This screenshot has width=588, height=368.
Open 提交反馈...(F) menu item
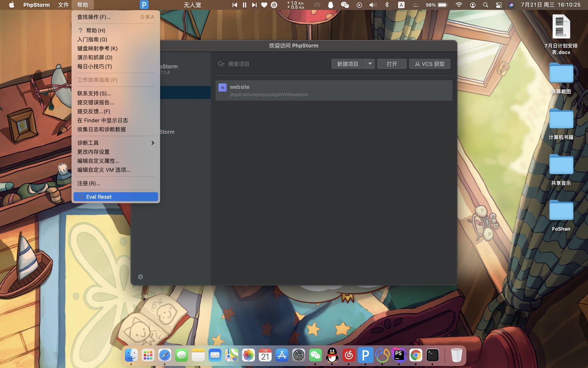(116, 111)
